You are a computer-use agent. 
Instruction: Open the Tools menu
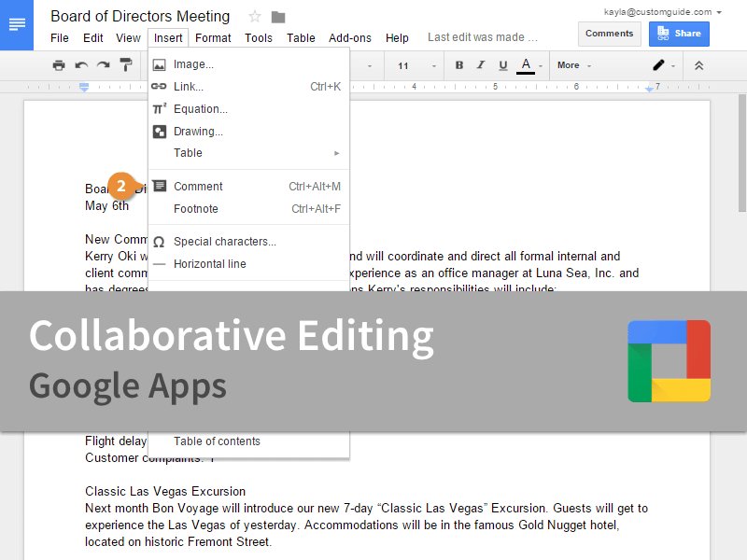coord(259,38)
